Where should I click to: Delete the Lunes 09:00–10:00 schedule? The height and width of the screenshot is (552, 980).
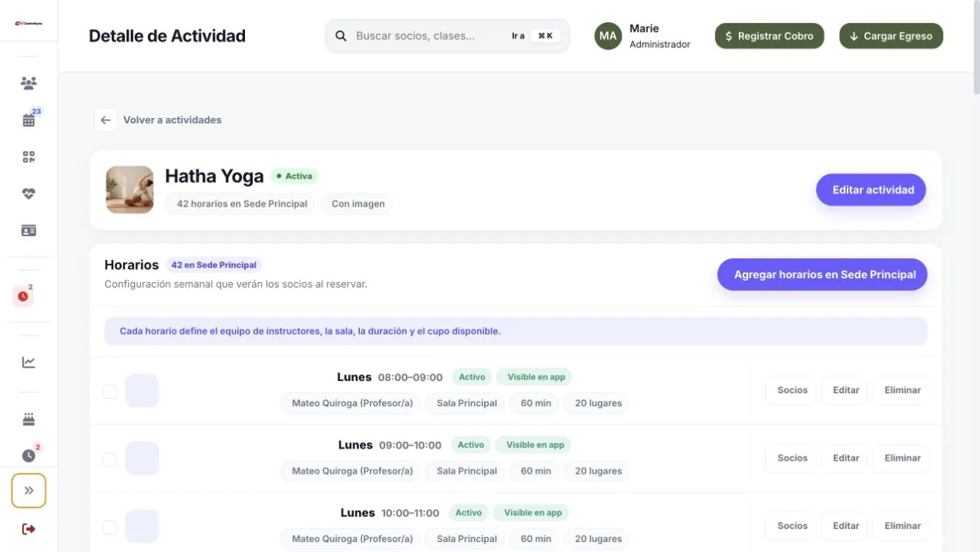pyautogui.click(x=902, y=458)
